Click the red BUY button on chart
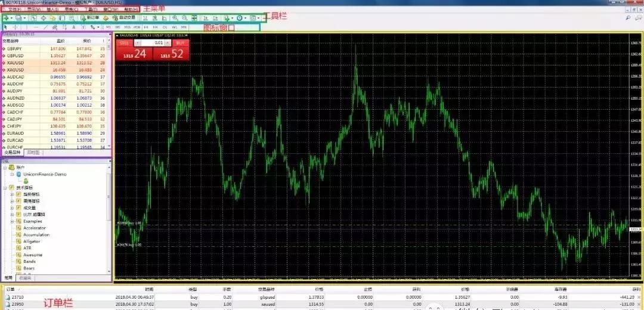Viewport: 644px width, 310px height. pos(180,43)
